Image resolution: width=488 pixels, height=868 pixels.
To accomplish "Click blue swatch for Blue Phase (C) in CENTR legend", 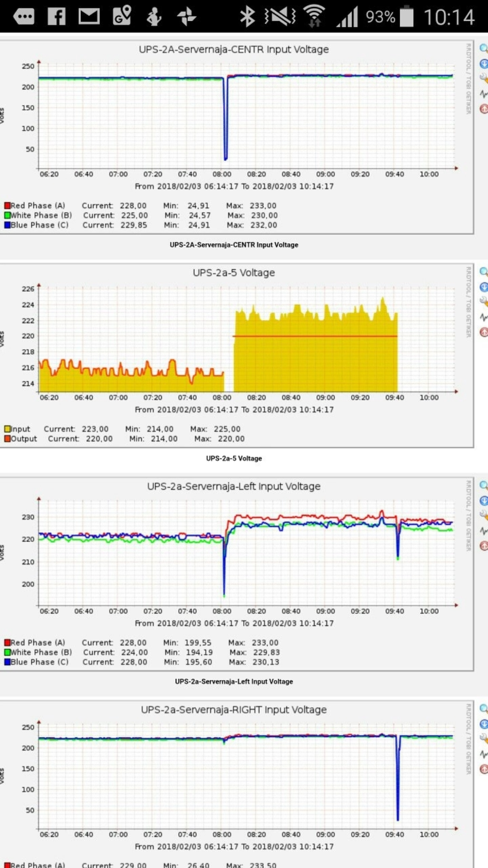I will [x=7, y=225].
